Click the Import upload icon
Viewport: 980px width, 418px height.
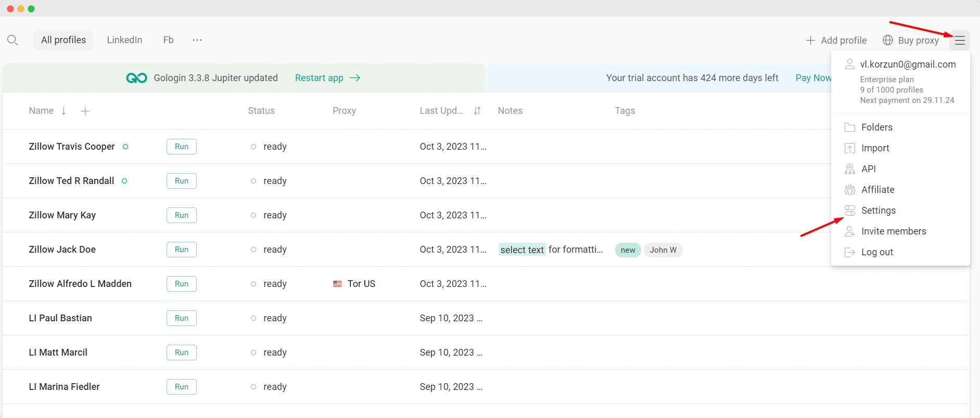pos(849,148)
